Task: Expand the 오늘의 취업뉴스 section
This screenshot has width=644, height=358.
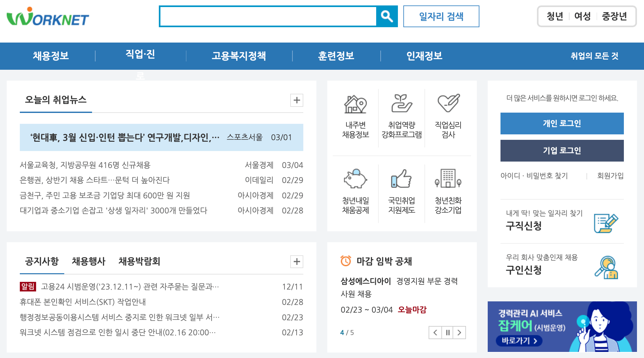Action: click(x=297, y=100)
